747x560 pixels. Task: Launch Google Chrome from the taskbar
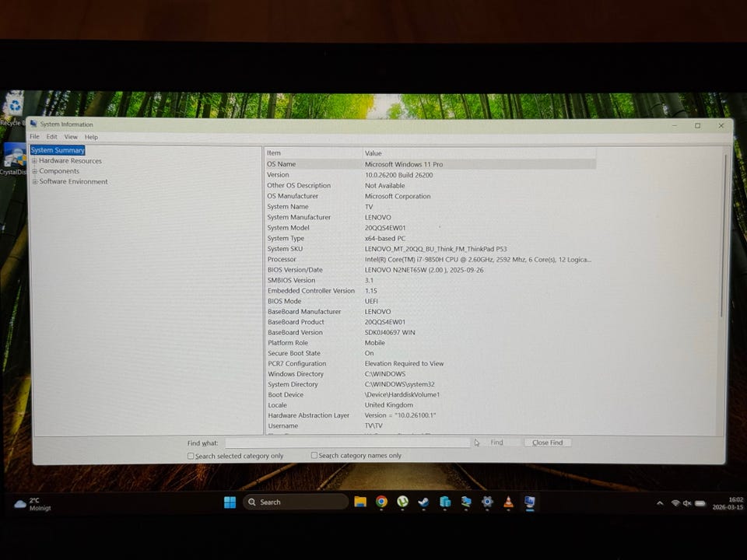[x=381, y=502]
